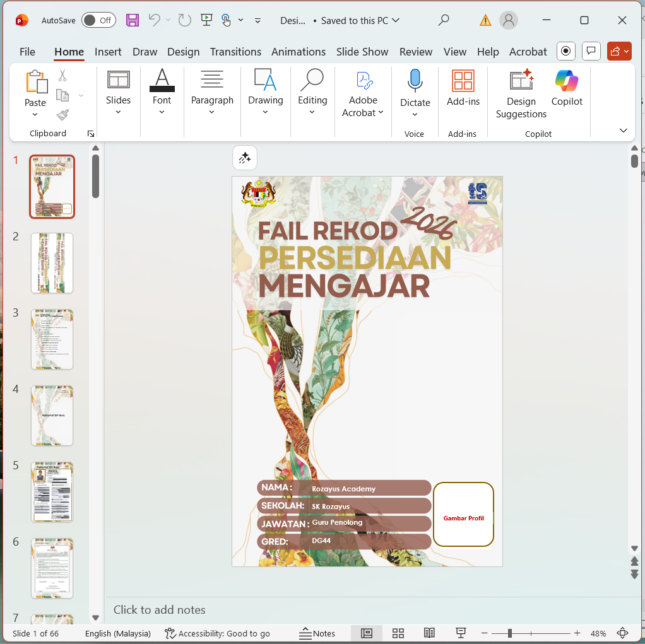This screenshot has width=645, height=644.
Task: Open Reading View from status bar
Action: tap(429, 633)
